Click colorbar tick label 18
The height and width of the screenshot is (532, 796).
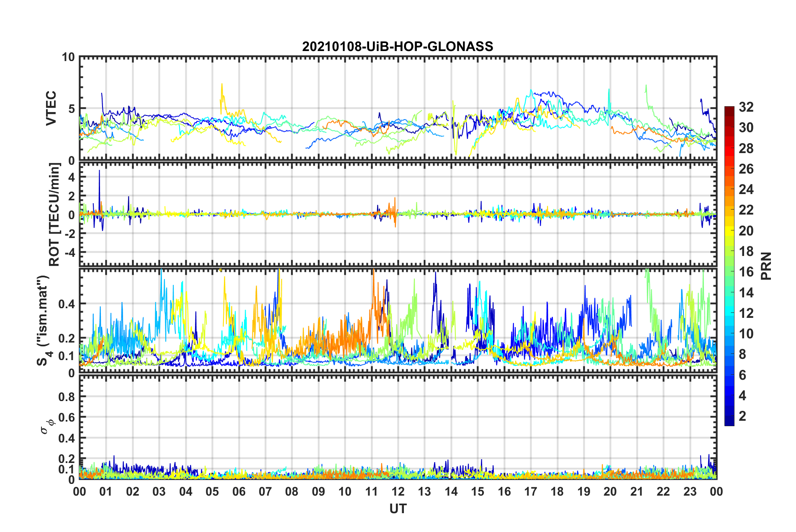746,251
